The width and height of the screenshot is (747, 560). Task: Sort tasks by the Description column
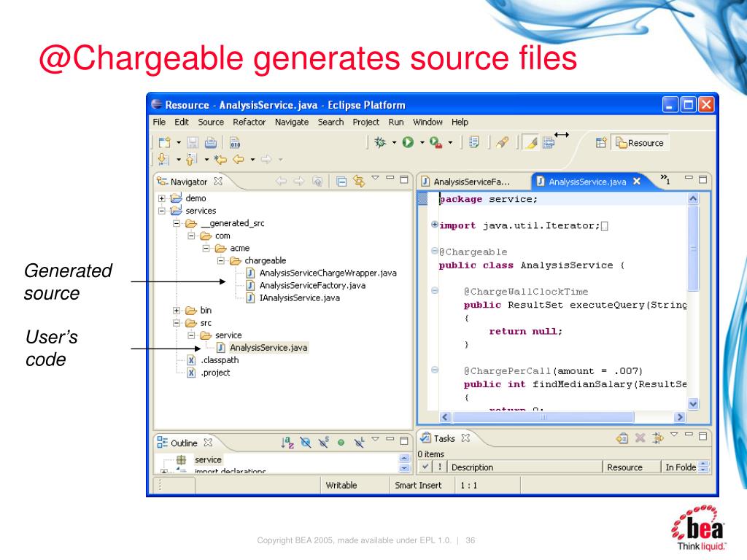point(525,467)
